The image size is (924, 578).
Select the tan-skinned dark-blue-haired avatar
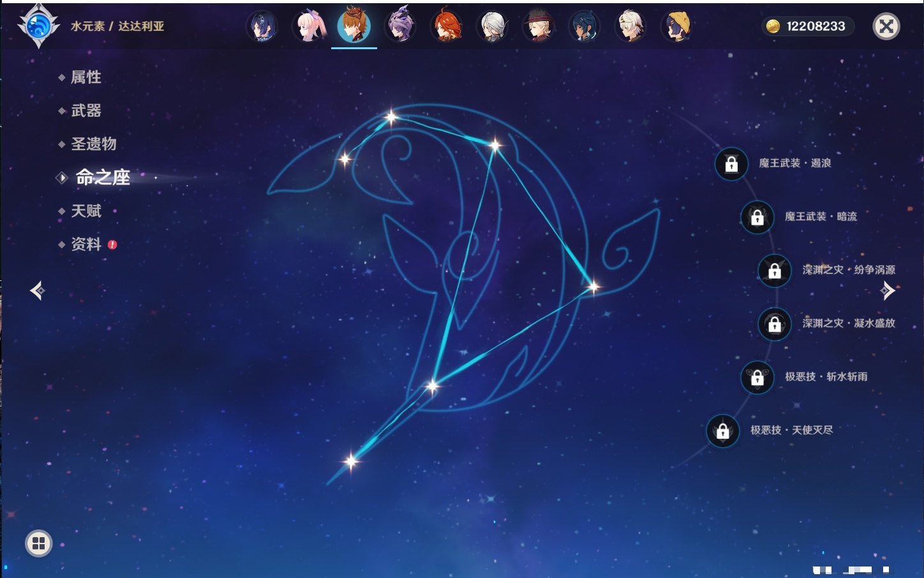coord(585,26)
